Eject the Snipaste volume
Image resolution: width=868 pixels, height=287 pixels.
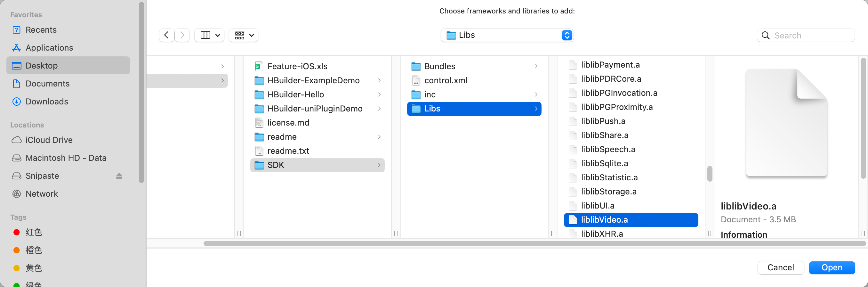pyautogui.click(x=119, y=176)
